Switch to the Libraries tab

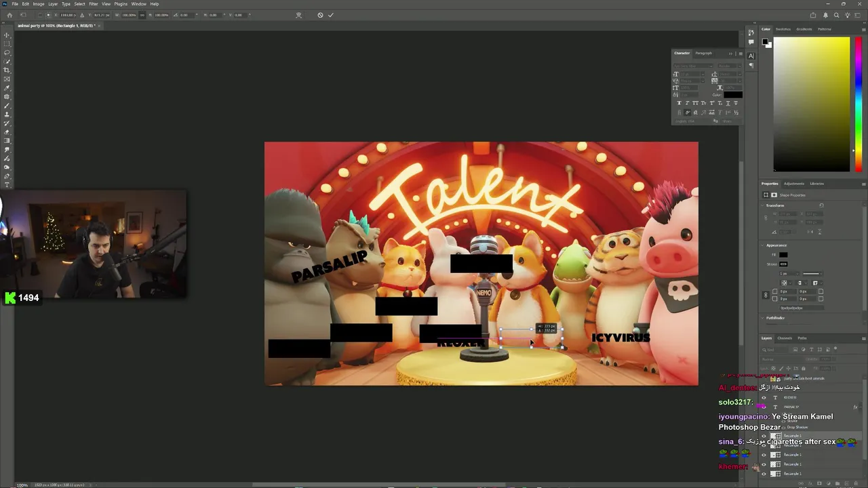click(x=817, y=184)
